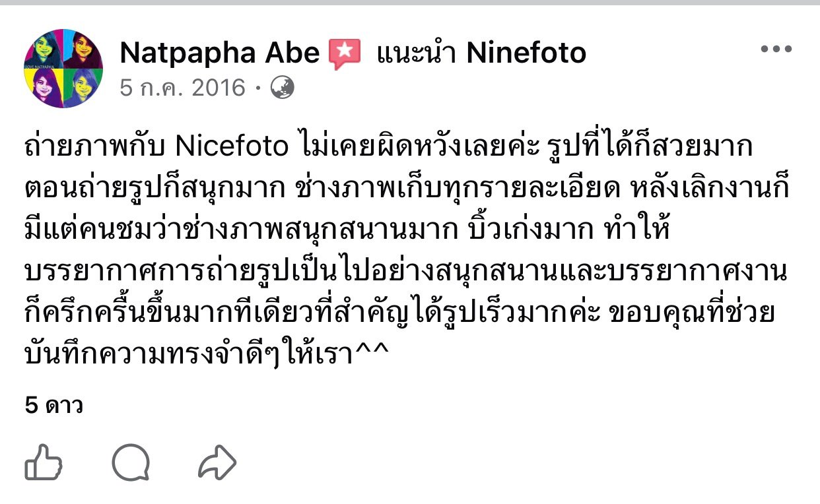This screenshot has height=504, width=820.
Task: Open Natpapha Abe's profile picture
Action: [63, 69]
